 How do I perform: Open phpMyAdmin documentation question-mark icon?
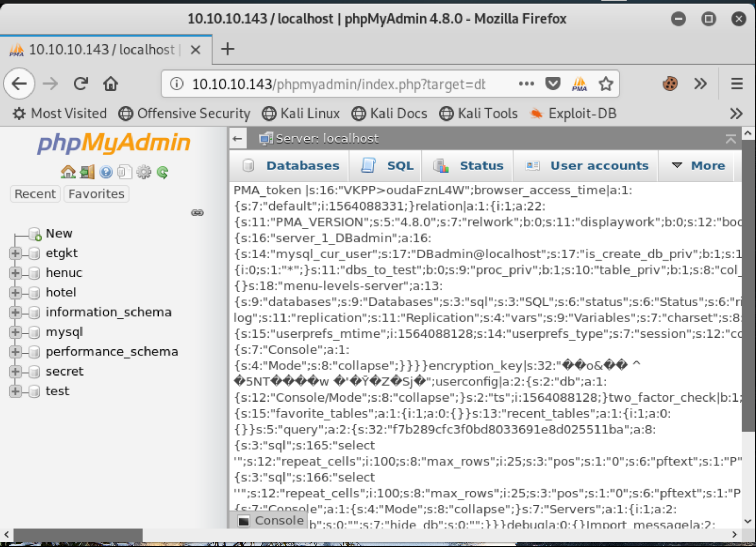[106, 172]
